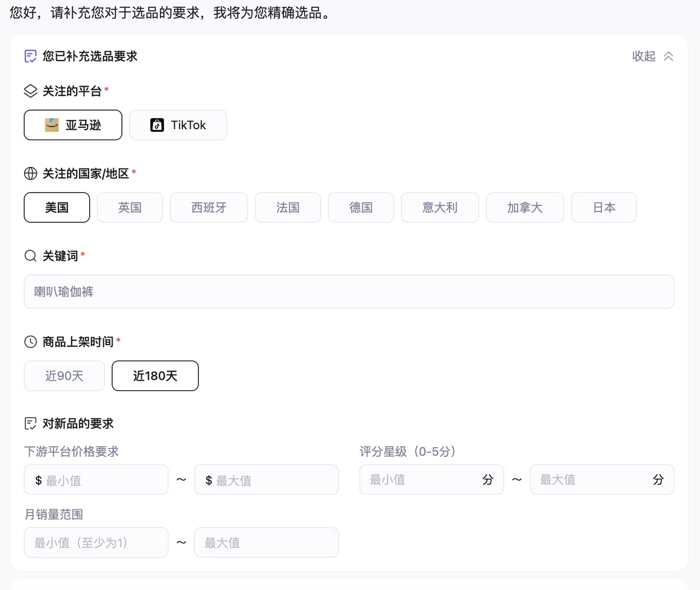Click the globe icon beside 关注的国家/地区
The height and width of the screenshot is (590, 700).
pos(31,173)
